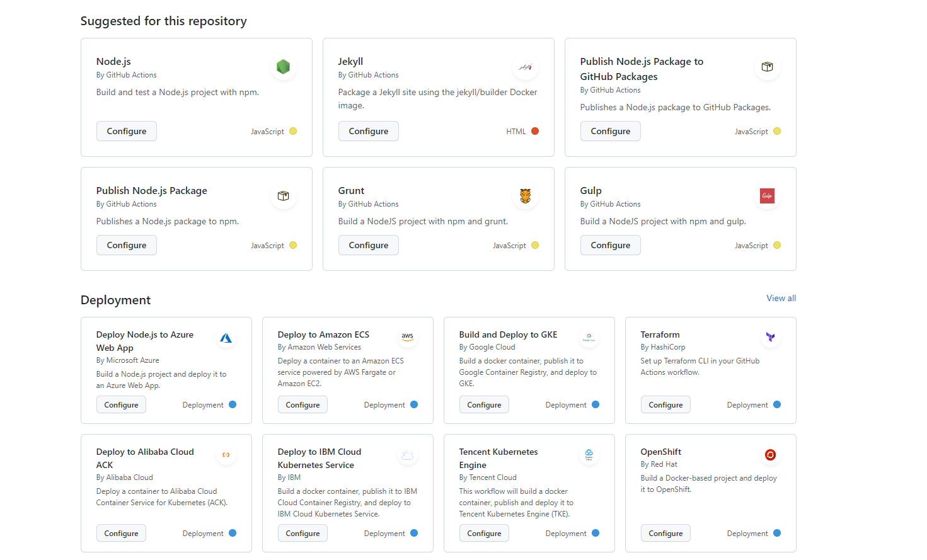Click the IBM Cloud logo icon

click(x=408, y=455)
